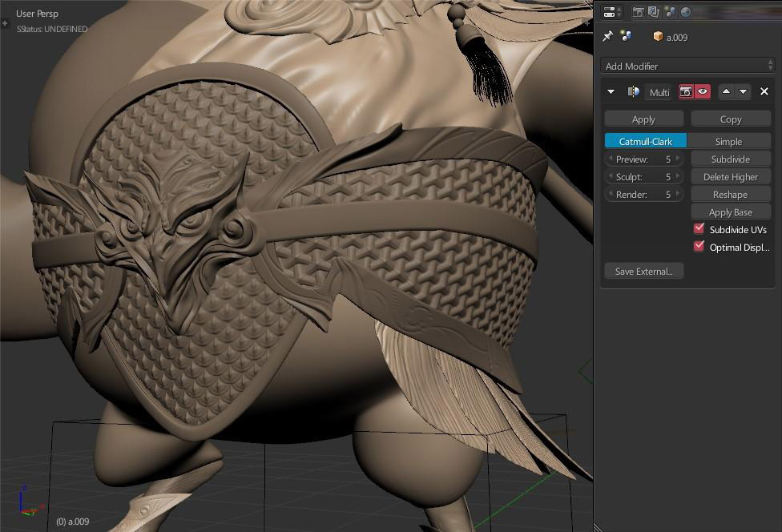This screenshot has width=782, height=532.
Task: Open the Scene tab in the header
Action: pyautogui.click(x=670, y=12)
